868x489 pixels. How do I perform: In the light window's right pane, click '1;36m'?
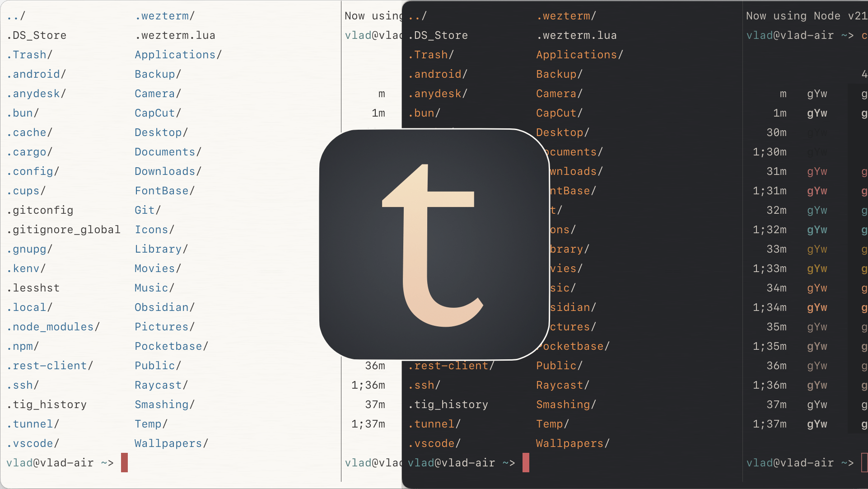pyautogui.click(x=369, y=385)
